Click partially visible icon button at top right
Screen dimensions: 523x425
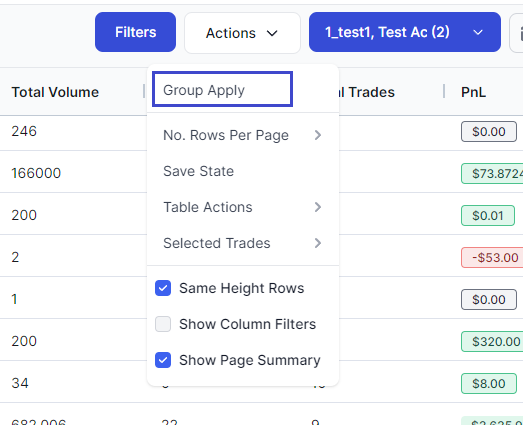point(516,33)
